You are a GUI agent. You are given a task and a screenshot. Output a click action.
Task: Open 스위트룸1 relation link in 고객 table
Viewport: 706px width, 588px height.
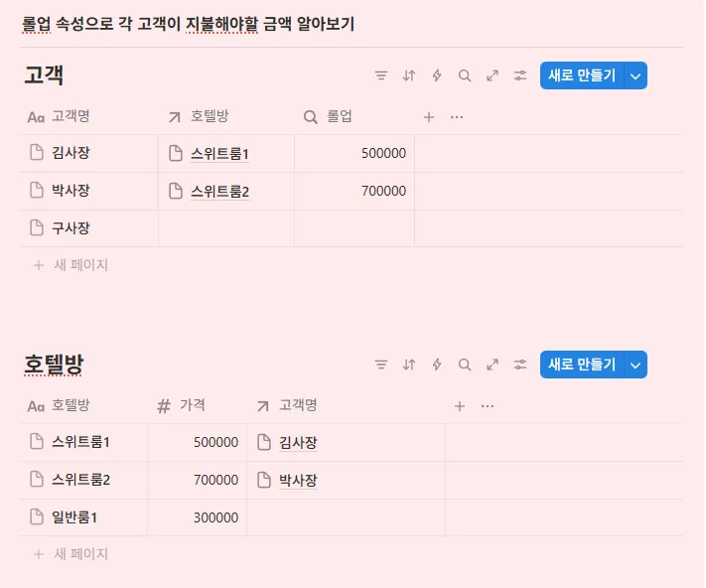click(x=219, y=154)
